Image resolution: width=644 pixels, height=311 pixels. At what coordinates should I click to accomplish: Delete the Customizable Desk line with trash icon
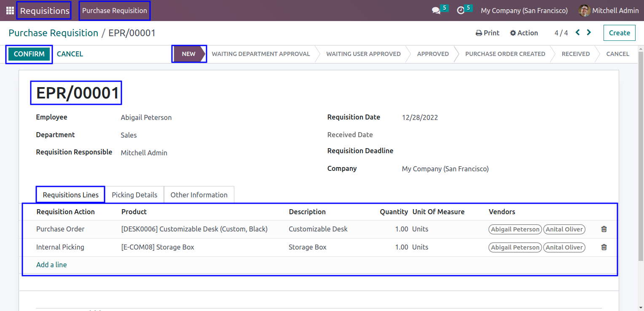(604, 229)
